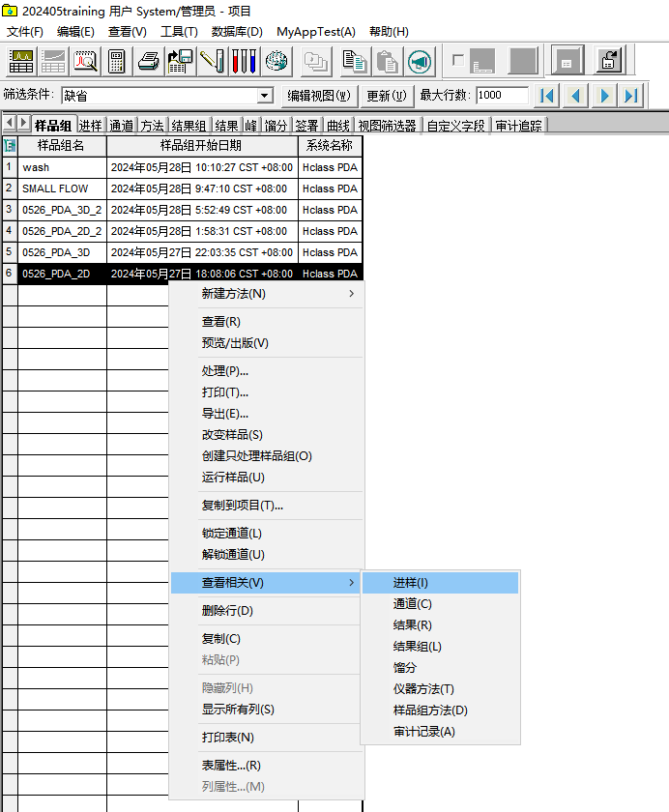The width and height of the screenshot is (669, 812).
Task: Click the gray chart panel icon
Action: point(482,61)
